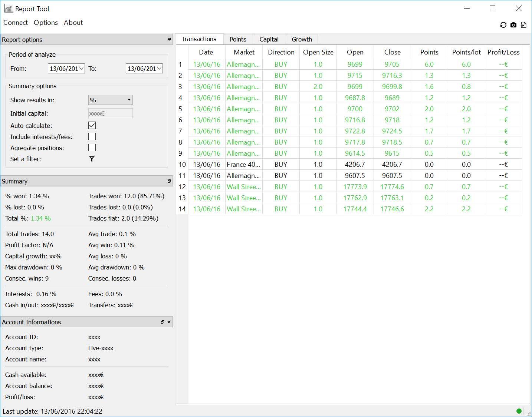Uncheck the Auto-calculate checkbox

point(92,126)
